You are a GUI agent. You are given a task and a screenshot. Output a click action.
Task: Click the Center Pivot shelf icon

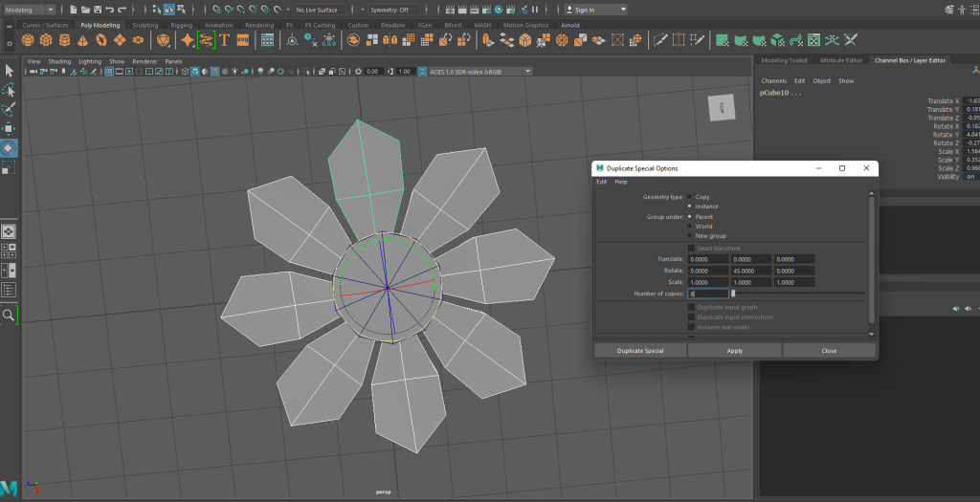(292, 40)
